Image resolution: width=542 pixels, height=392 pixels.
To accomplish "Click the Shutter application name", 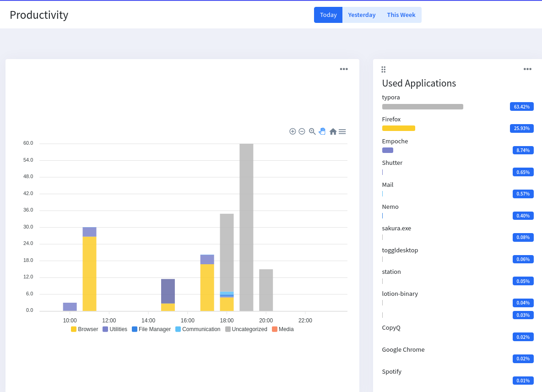I will click(x=392, y=163).
